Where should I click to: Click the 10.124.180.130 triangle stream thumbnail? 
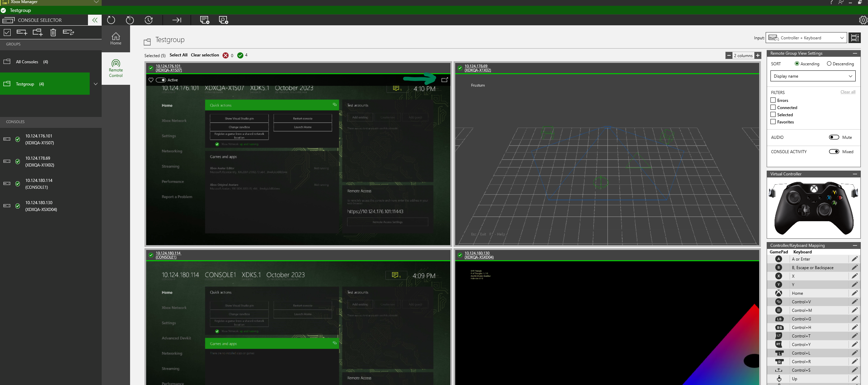607,323
